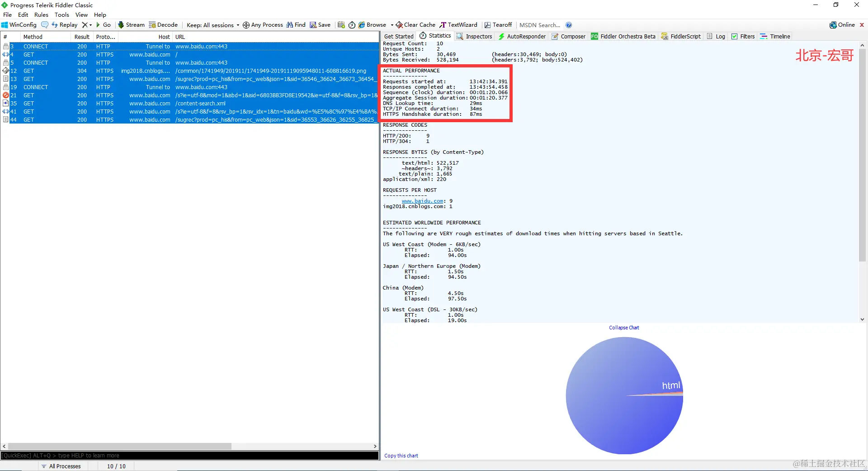Save sessions using the Save icon
Screen dimensions: 868x471
pyautogui.click(x=320, y=25)
